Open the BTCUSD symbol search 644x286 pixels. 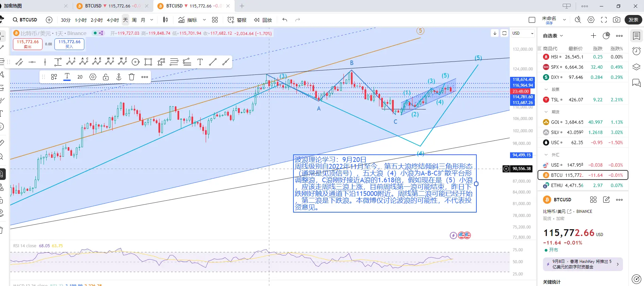25,20
